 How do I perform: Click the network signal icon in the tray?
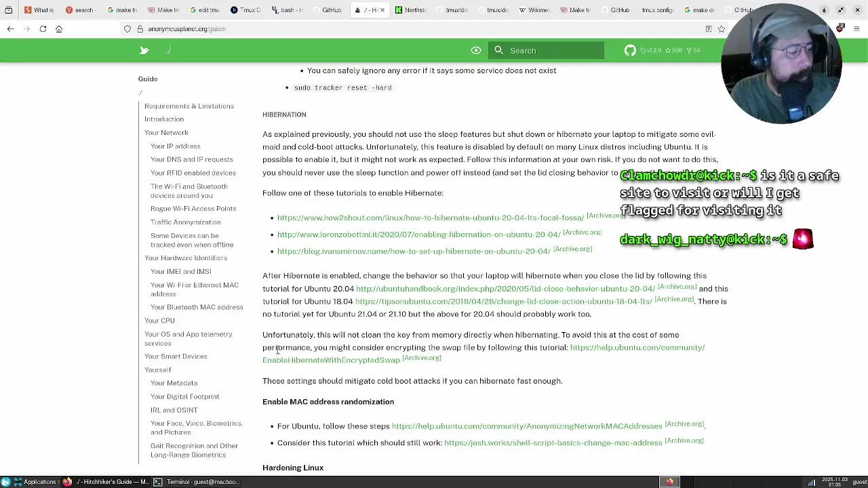(811, 482)
